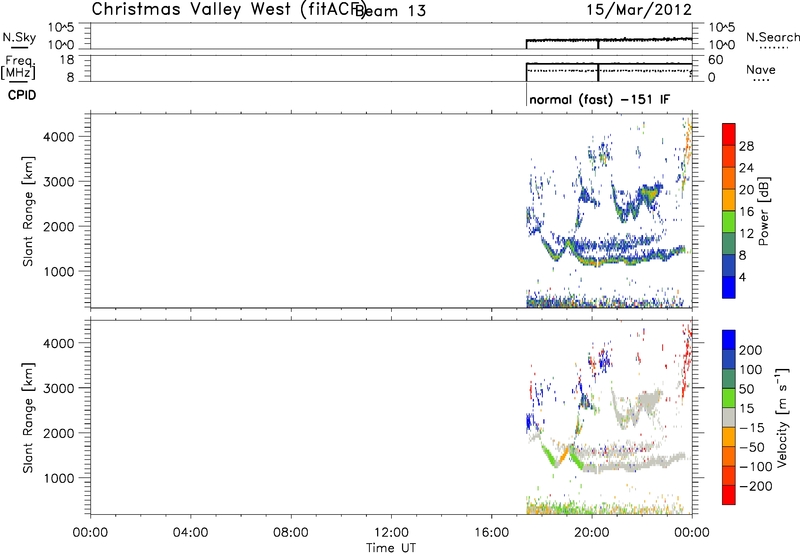Click the "04:00" time tick label
The width and height of the screenshot is (800, 554).
190,533
